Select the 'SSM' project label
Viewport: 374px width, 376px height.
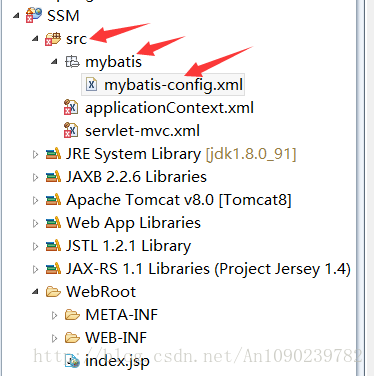pyautogui.click(x=63, y=16)
